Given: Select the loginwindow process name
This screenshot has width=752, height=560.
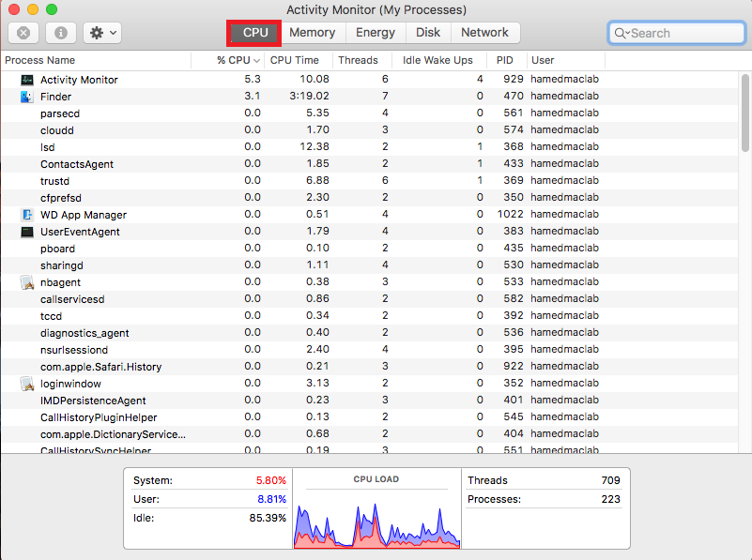Looking at the screenshot, I should 70,384.
